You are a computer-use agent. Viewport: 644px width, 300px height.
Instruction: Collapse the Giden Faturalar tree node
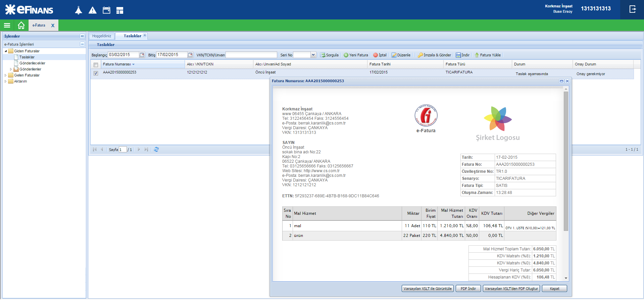pyautogui.click(x=6, y=51)
